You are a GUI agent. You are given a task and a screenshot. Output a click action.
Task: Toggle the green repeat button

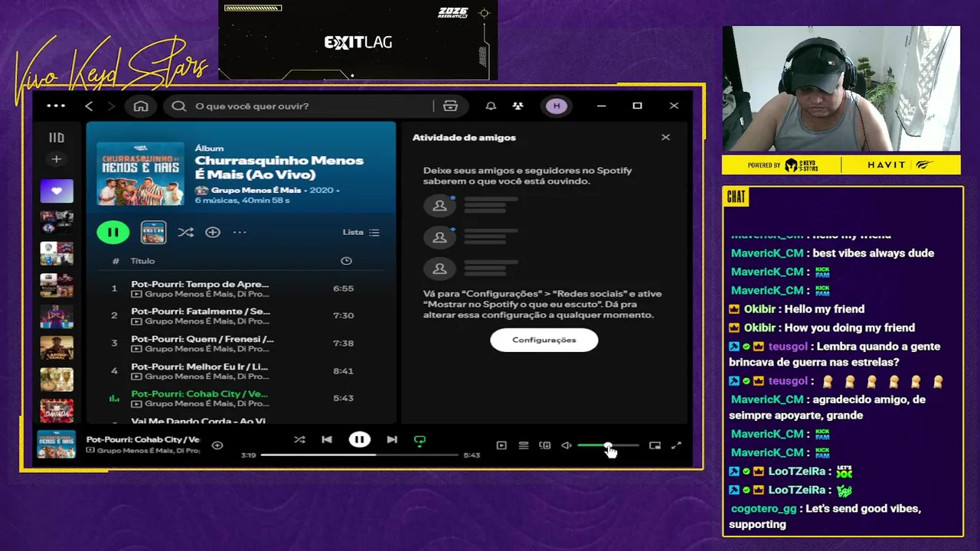[x=420, y=441]
